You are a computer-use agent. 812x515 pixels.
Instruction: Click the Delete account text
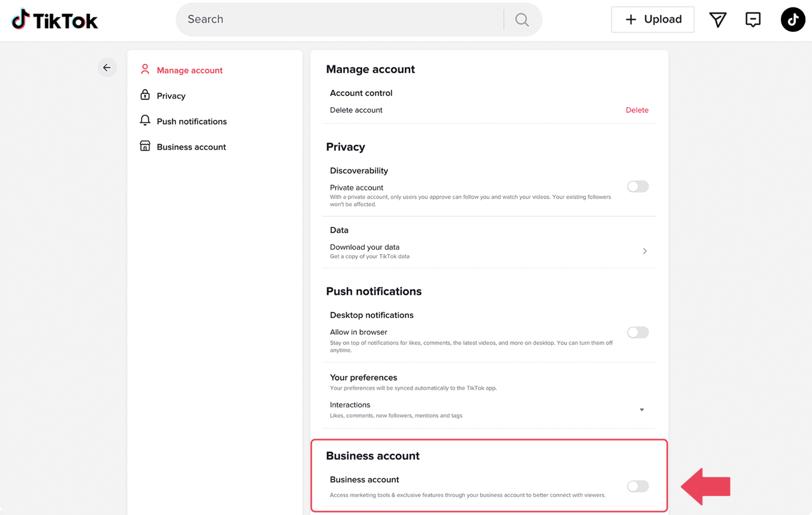(356, 110)
